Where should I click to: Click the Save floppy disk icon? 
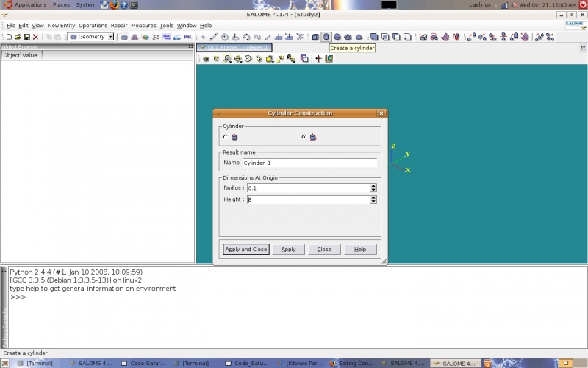pos(26,37)
